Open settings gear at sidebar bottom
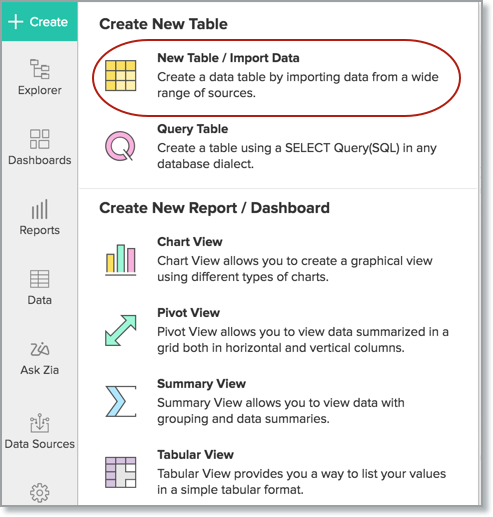Screen dimensions: 493x517 39,492
